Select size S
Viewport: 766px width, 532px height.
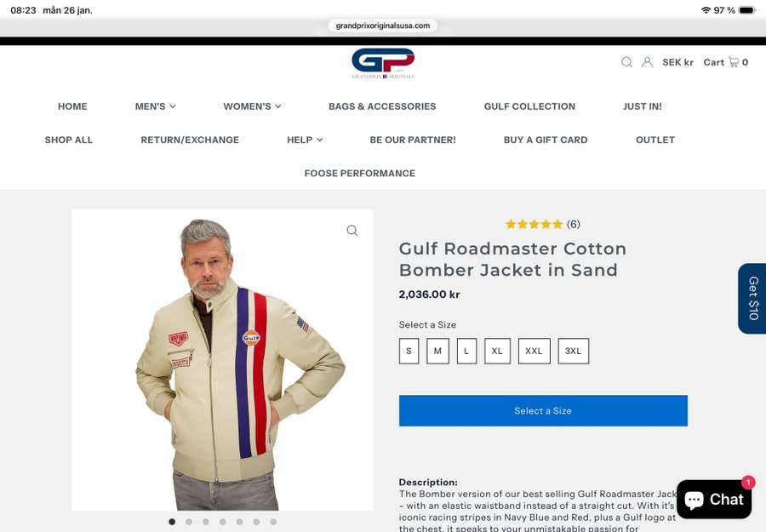[409, 351]
